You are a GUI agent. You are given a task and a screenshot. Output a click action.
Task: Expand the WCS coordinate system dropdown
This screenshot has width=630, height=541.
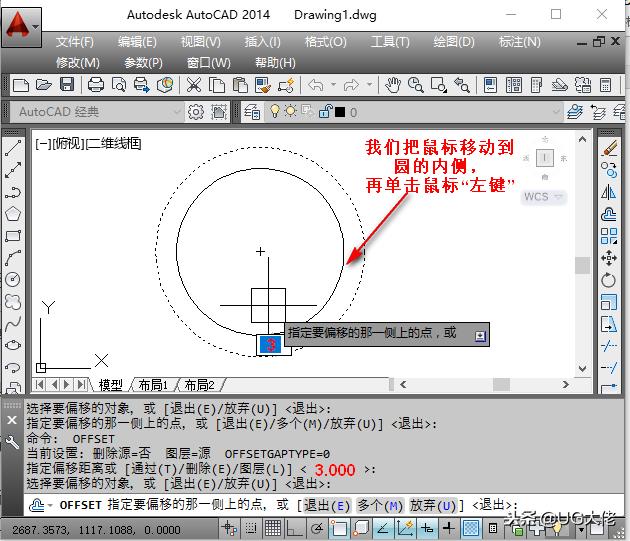click(x=558, y=197)
